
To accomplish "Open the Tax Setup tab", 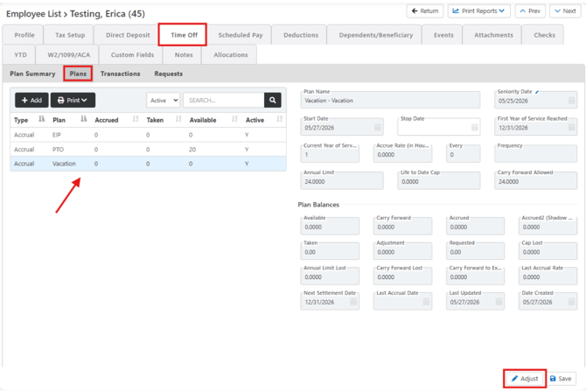I will 69,35.
